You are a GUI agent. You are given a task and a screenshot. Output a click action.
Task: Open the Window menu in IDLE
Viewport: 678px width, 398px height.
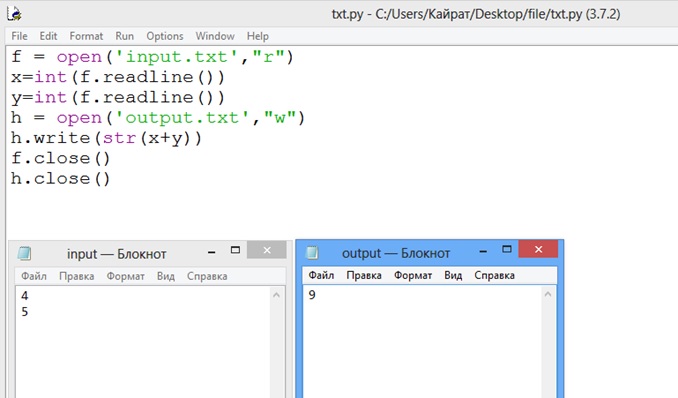coord(215,36)
